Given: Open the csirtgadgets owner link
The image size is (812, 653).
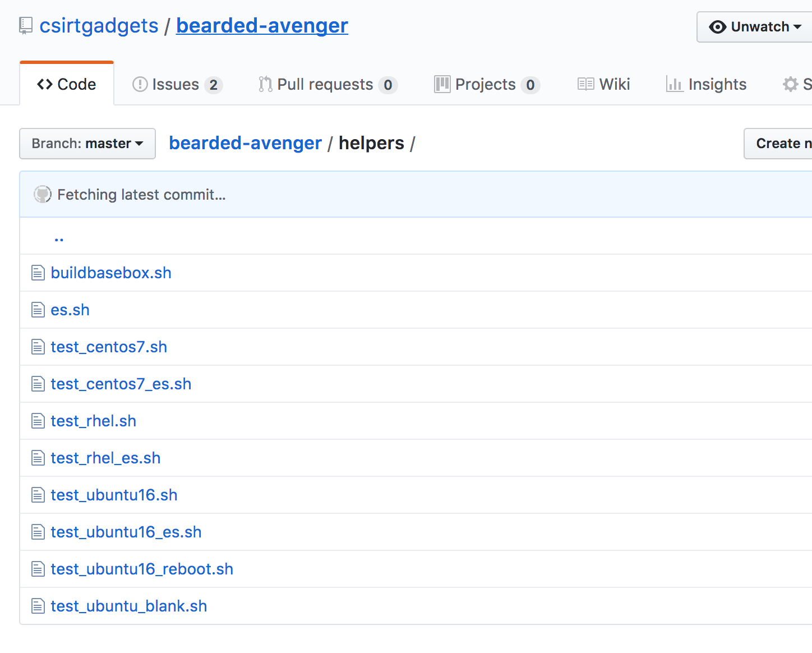Looking at the screenshot, I should pyautogui.click(x=99, y=26).
